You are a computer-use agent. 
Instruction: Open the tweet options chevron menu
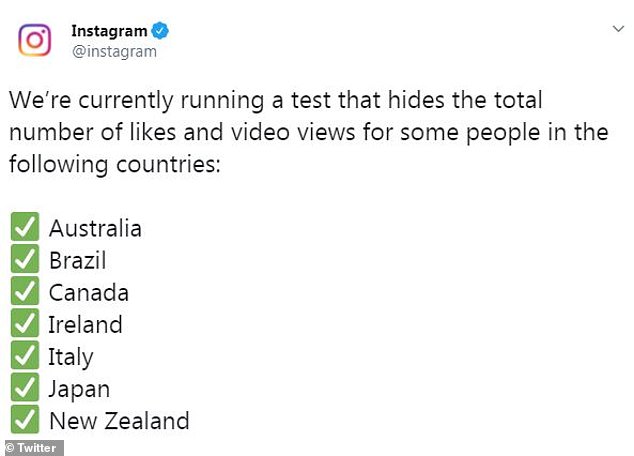618,30
